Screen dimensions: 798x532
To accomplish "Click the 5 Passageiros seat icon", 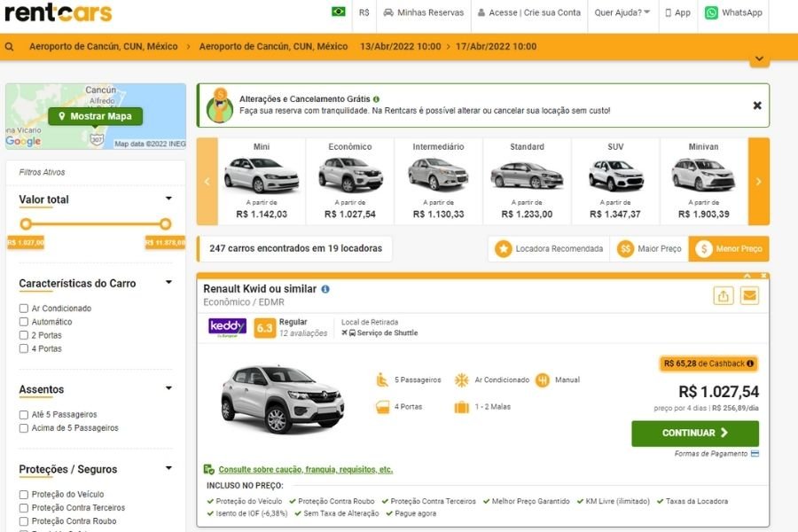I will (x=382, y=379).
